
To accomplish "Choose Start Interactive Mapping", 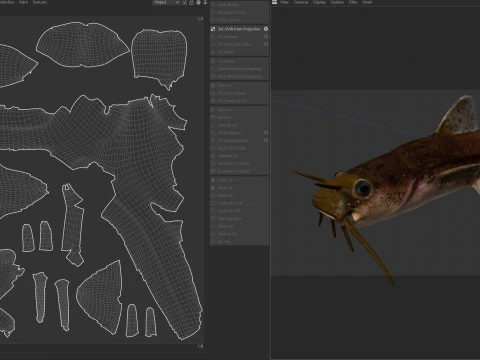I will (239, 69).
